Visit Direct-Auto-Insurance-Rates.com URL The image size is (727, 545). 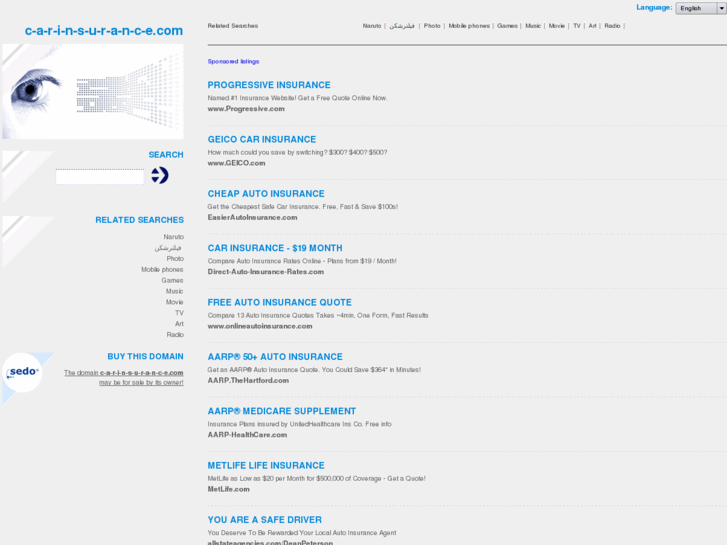point(266,271)
